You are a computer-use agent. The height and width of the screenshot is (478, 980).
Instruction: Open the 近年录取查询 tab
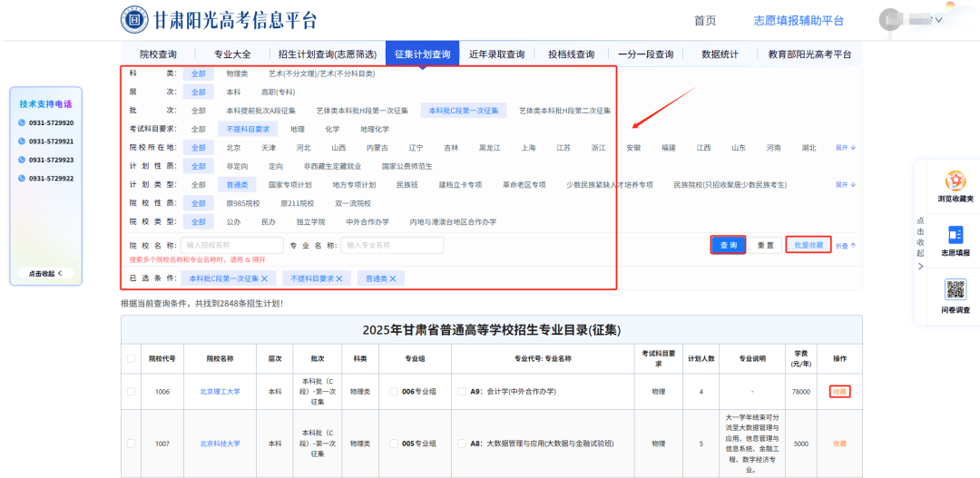(497, 54)
